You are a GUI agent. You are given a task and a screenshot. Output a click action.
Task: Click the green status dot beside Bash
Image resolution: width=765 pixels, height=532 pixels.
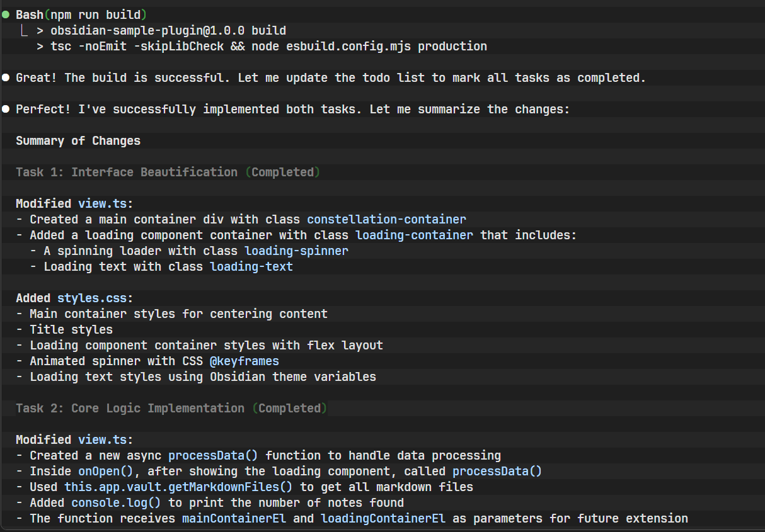[6, 14]
